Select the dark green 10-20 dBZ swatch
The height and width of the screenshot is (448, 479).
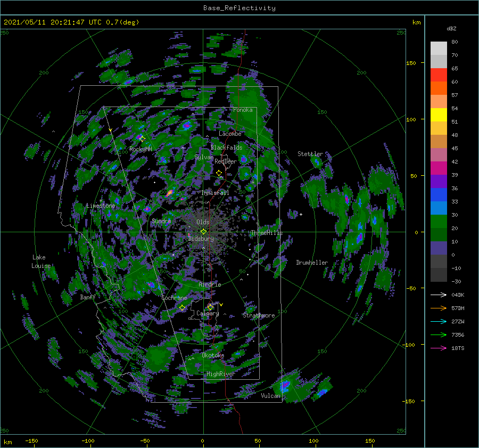tap(439, 235)
